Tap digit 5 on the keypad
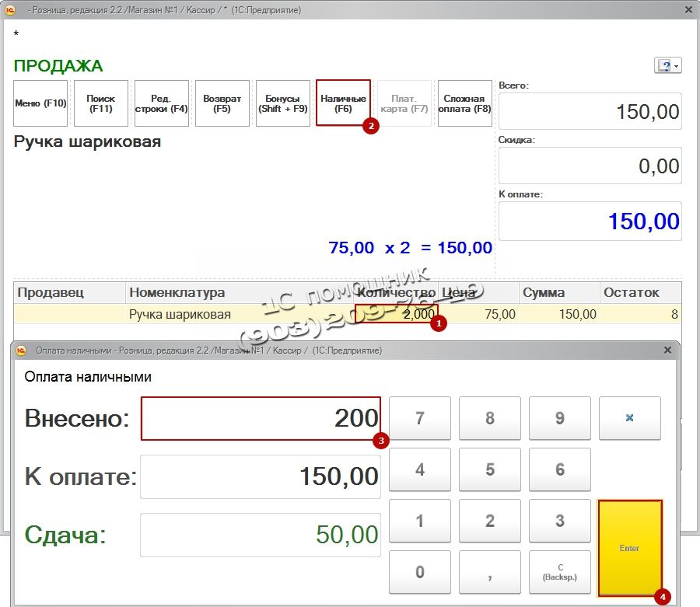Viewport: 700px width, 607px height. 489,469
